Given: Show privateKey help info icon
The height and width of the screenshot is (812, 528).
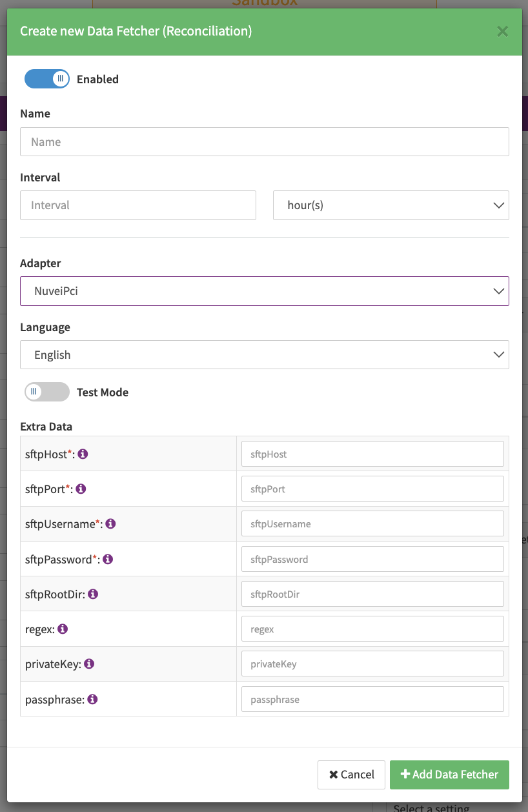Looking at the screenshot, I should [x=90, y=664].
